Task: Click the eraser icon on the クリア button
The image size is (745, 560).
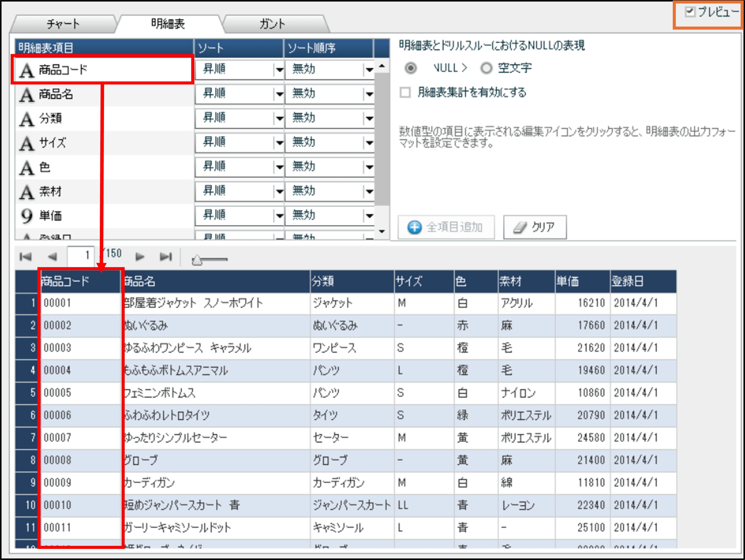Action: 520,228
